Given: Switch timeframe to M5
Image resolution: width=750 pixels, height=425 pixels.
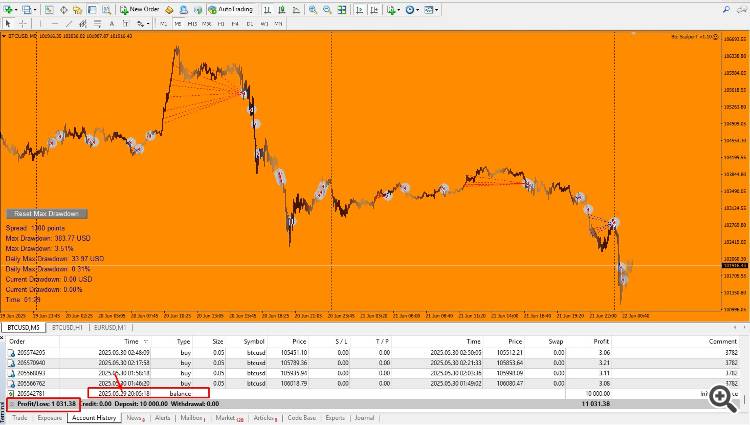Looking at the screenshot, I should [x=177, y=23].
